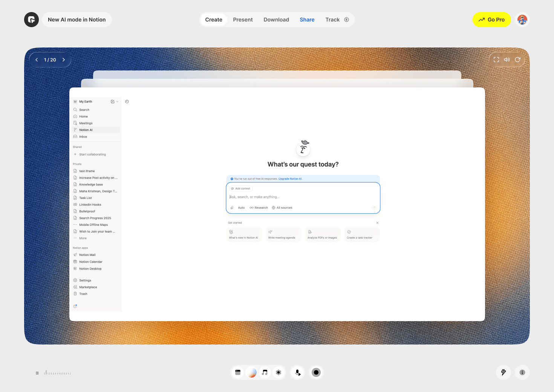Open the user profile avatar menu
Viewport: 554px width, 392px height.
tap(522, 20)
